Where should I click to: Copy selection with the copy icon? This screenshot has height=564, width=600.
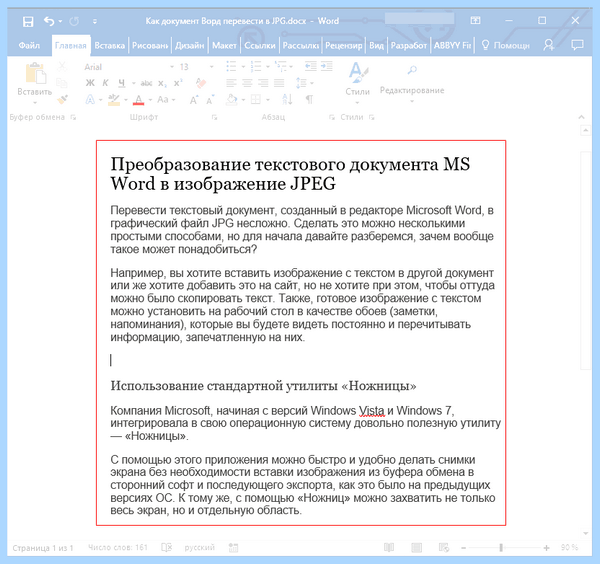point(62,83)
